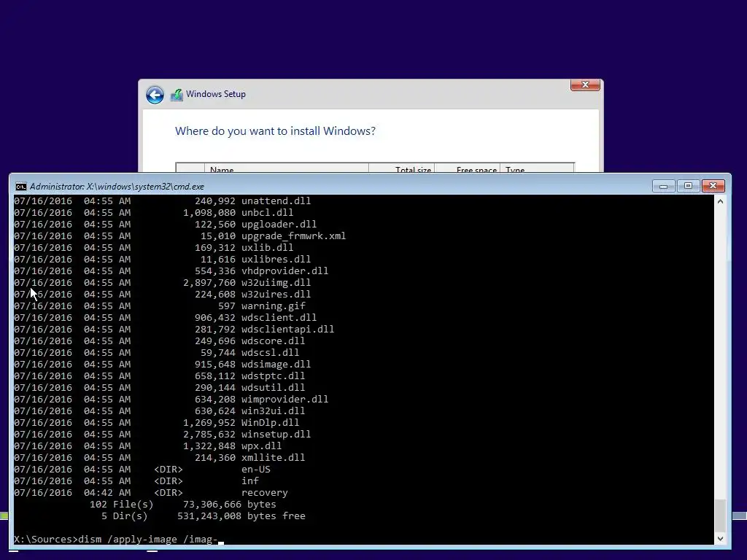Click the wdstptc.dll entry
The height and width of the screenshot is (560, 747).
tap(273, 376)
